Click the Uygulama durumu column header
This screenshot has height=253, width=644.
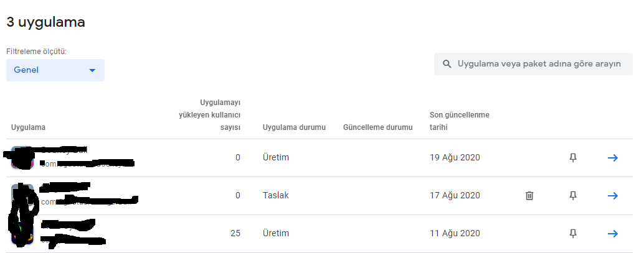pos(294,127)
